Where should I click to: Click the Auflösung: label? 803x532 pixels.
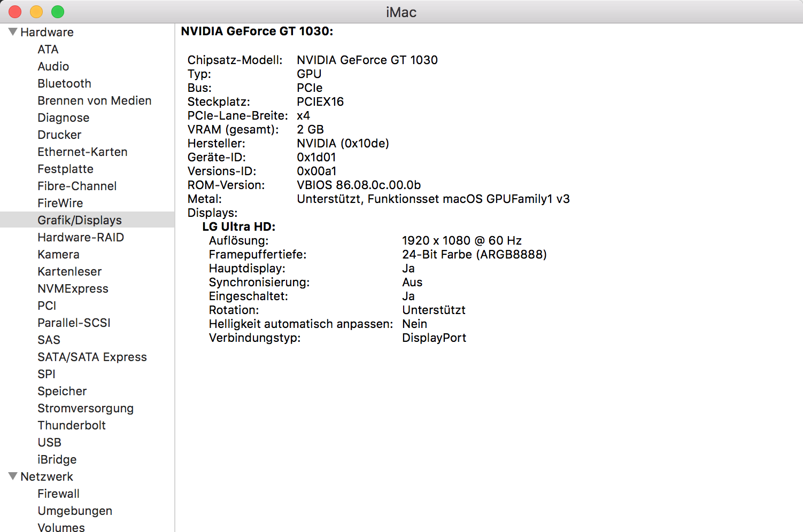(238, 240)
